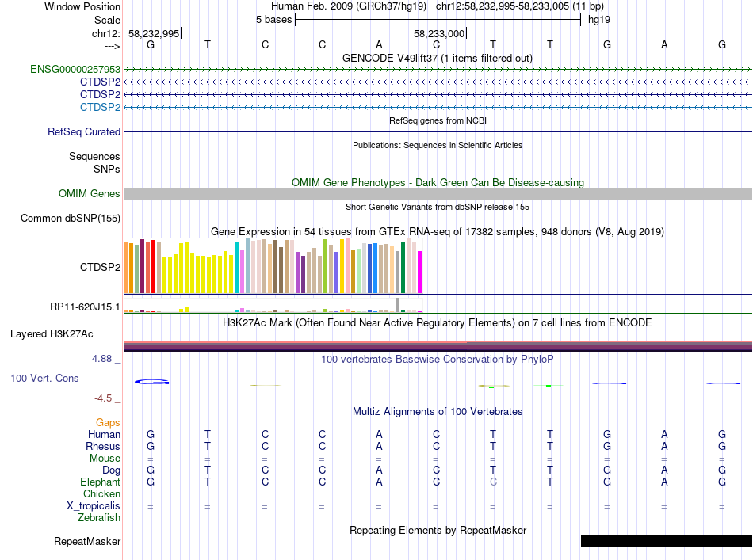Click the orange Gaps label
753x560 pixels.
pos(108,422)
